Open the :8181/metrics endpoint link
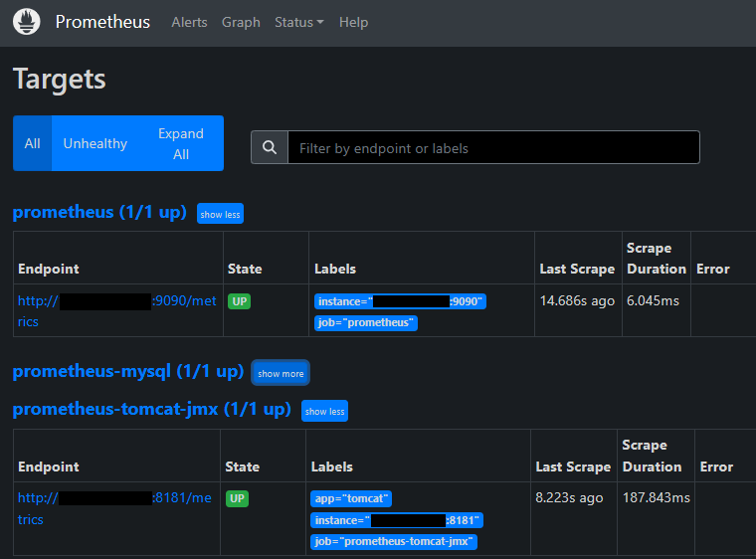756x559 pixels. click(114, 508)
